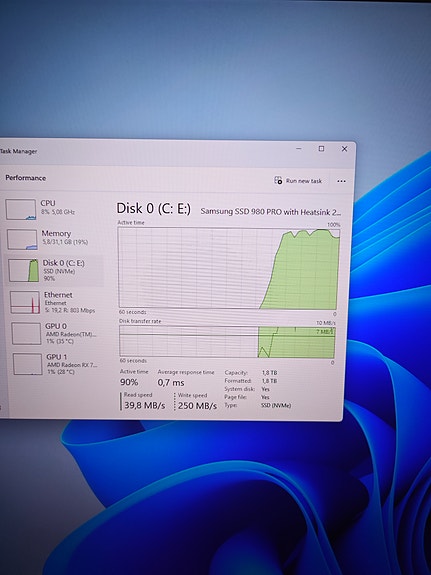431x575 pixels.
Task: Open the Memory usage graph thumbnail
Action: (22, 239)
